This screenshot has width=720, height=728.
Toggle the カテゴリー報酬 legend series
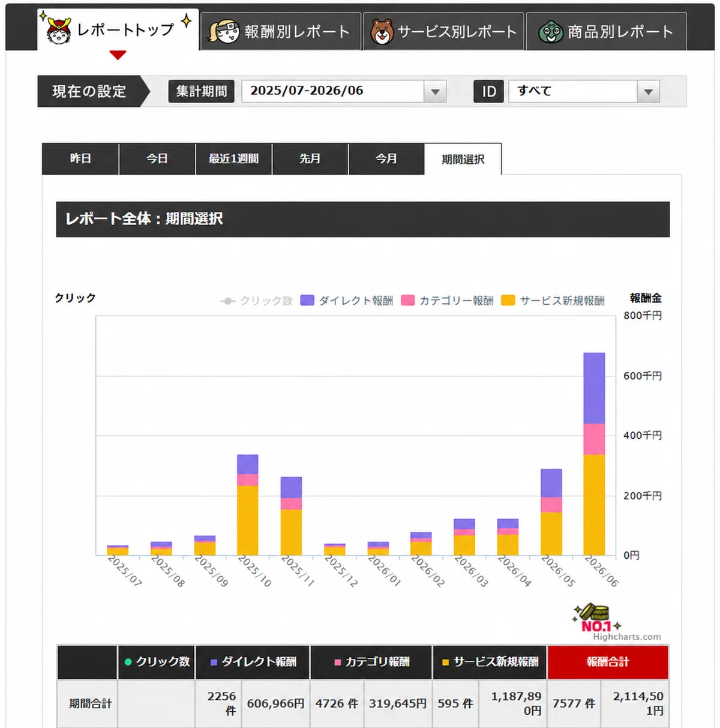[x=448, y=301]
